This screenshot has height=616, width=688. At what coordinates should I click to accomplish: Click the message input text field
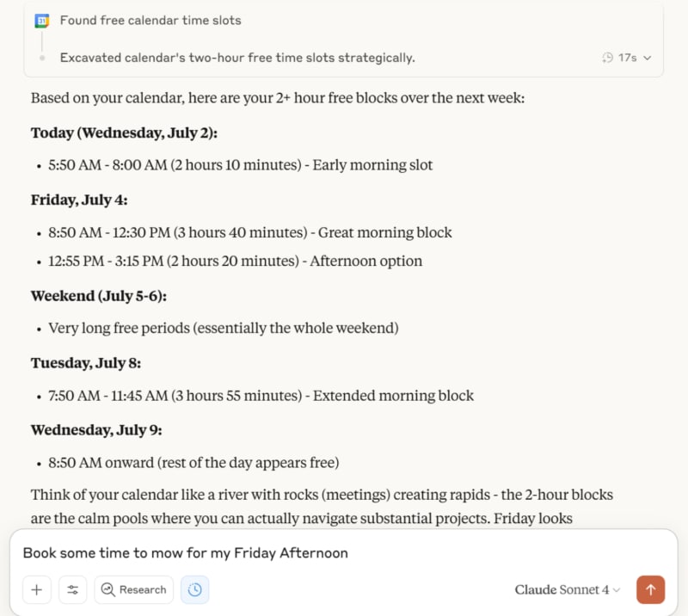point(343,553)
